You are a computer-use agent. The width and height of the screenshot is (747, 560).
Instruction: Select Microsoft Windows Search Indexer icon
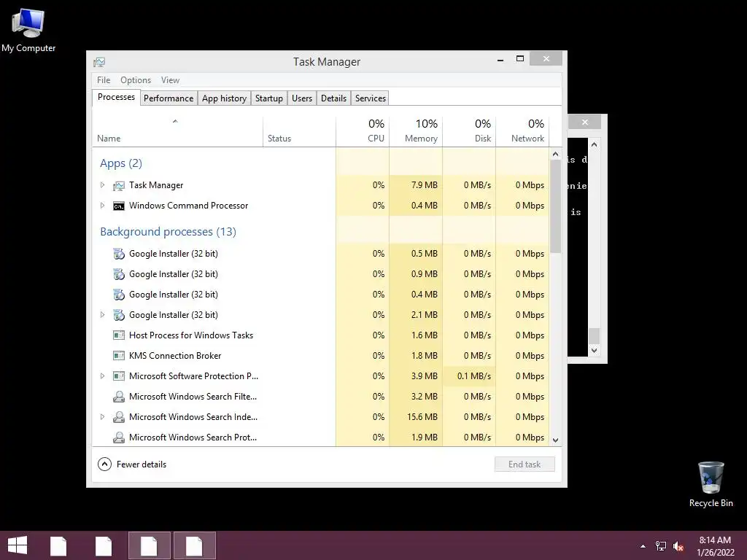tap(119, 417)
